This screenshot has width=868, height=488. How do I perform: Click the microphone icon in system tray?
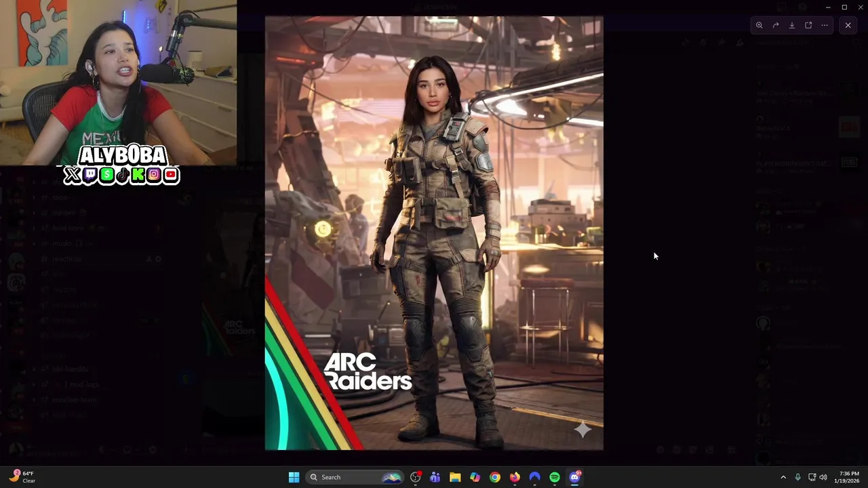click(x=797, y=477)
